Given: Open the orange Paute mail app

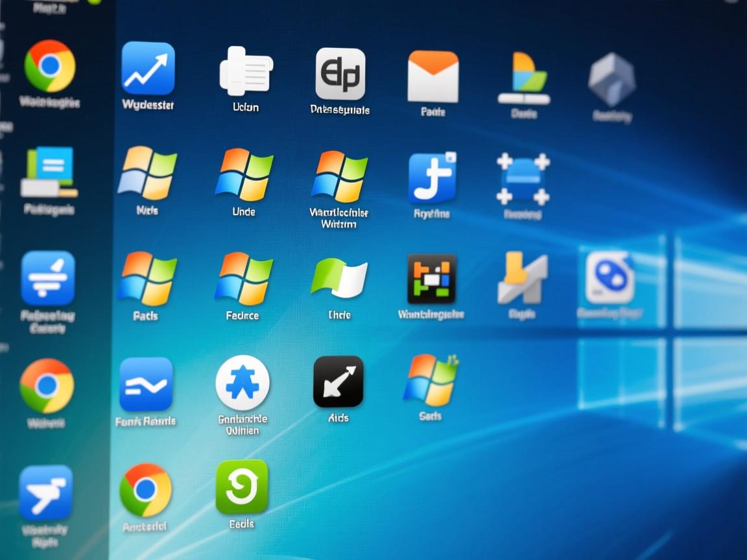Looking at the screenshot, I should (x=433, y=73).
